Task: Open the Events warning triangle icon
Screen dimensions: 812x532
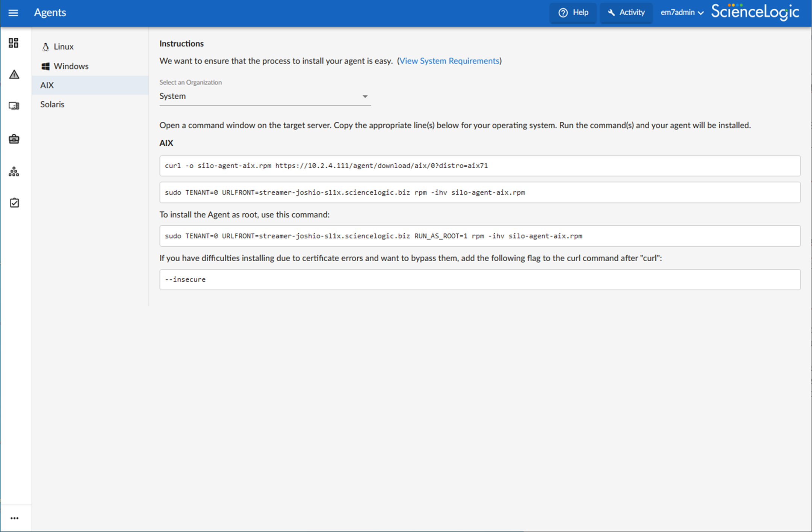Action: click(x=14, y=75)
